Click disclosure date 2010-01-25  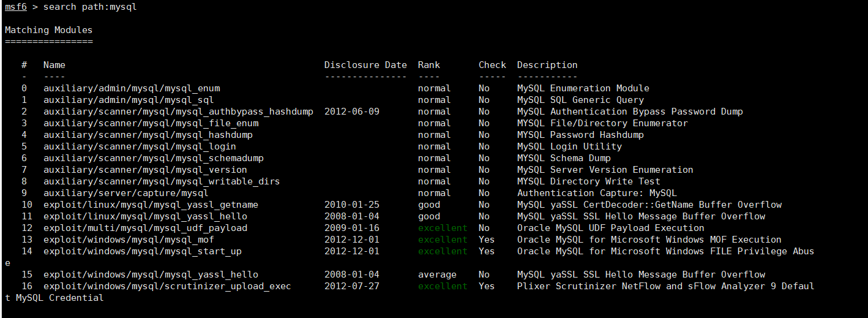pyautogui.click(x=352, y=205)
